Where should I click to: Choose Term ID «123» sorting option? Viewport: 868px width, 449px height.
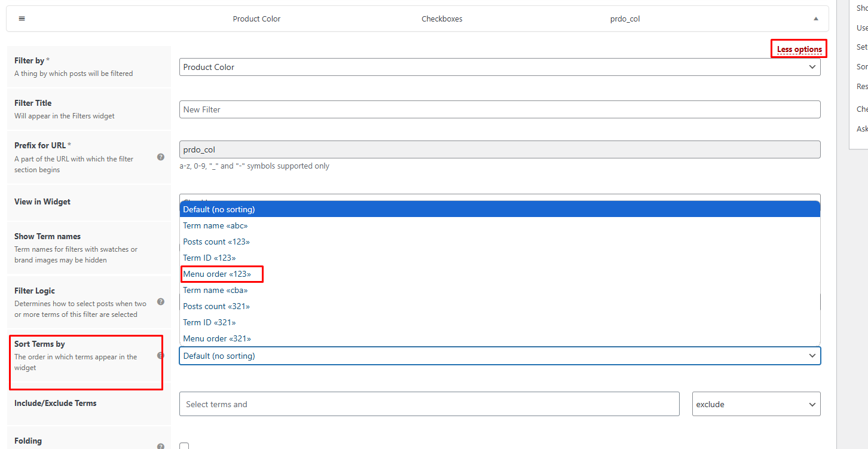click(500, 258)
